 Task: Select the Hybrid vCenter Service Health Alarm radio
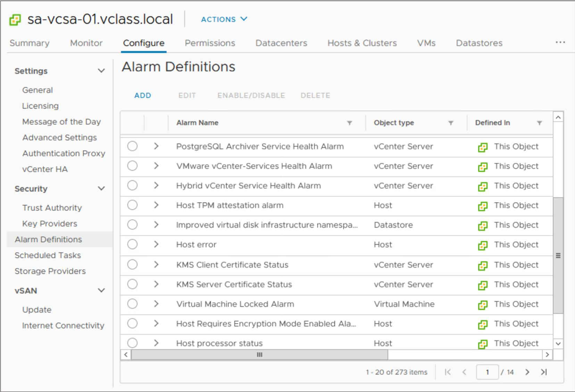[x=132, y=185]
